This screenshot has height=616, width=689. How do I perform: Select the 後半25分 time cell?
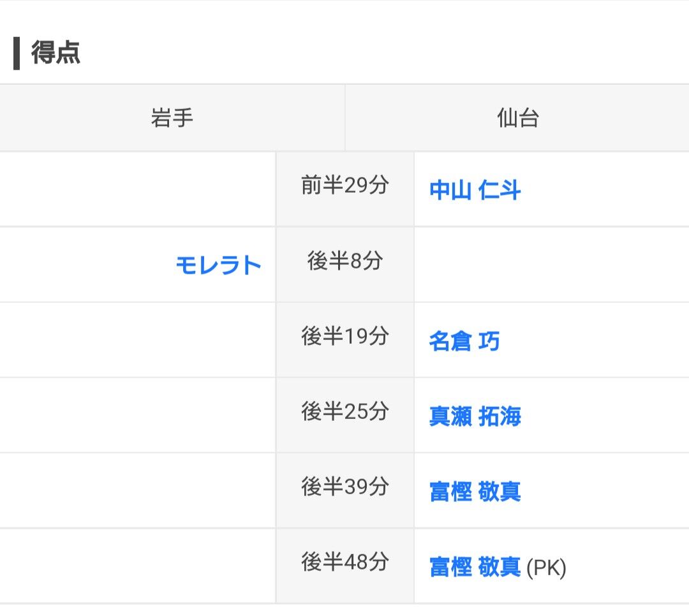pos(344,412)
